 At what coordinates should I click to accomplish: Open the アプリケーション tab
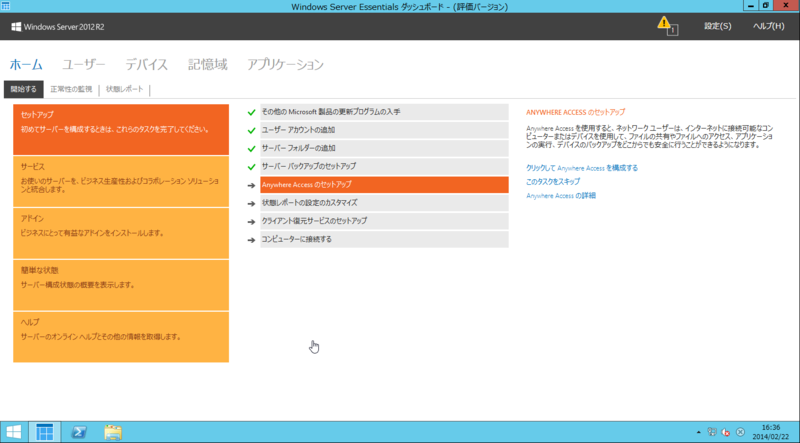click(x=286, y=65)
